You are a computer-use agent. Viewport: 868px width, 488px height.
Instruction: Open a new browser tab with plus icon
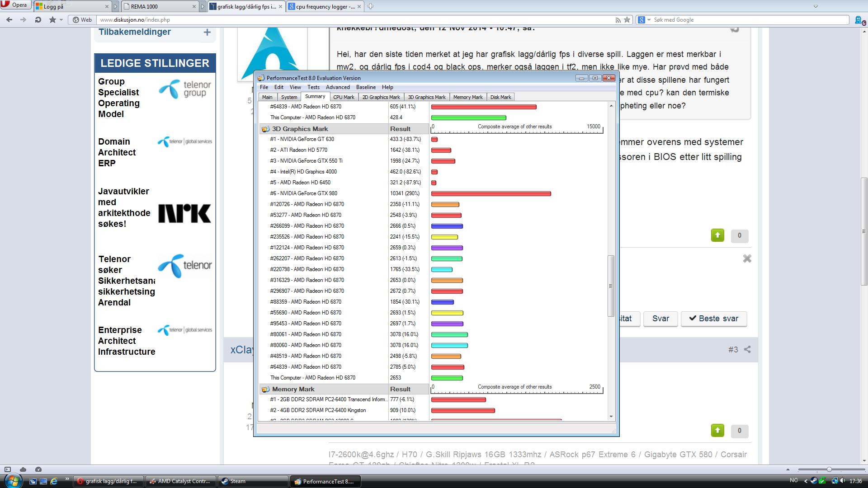370,6
